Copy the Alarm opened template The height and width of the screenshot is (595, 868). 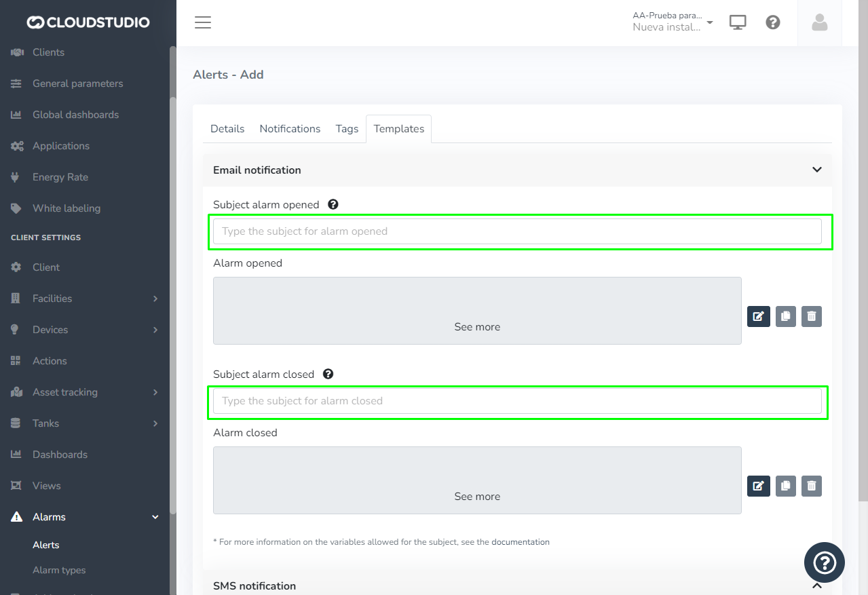(x=785, y=316)
